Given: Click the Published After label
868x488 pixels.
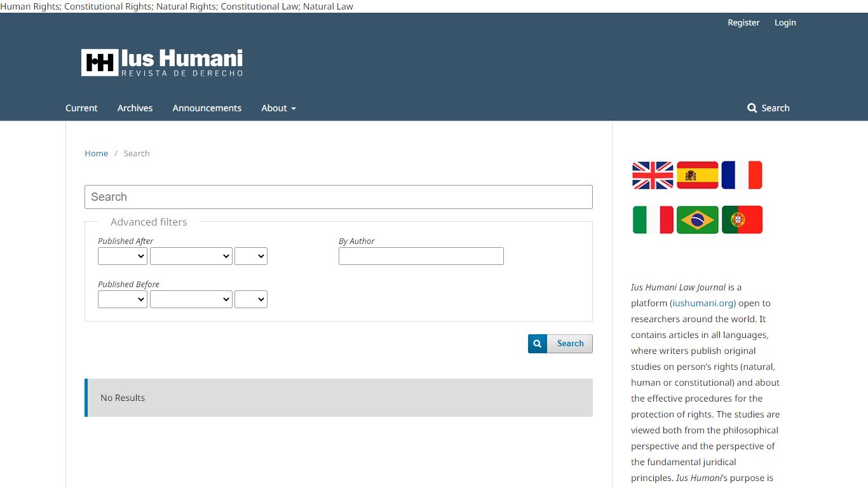Looking at the screenshot, I should [x=126, y=241].
